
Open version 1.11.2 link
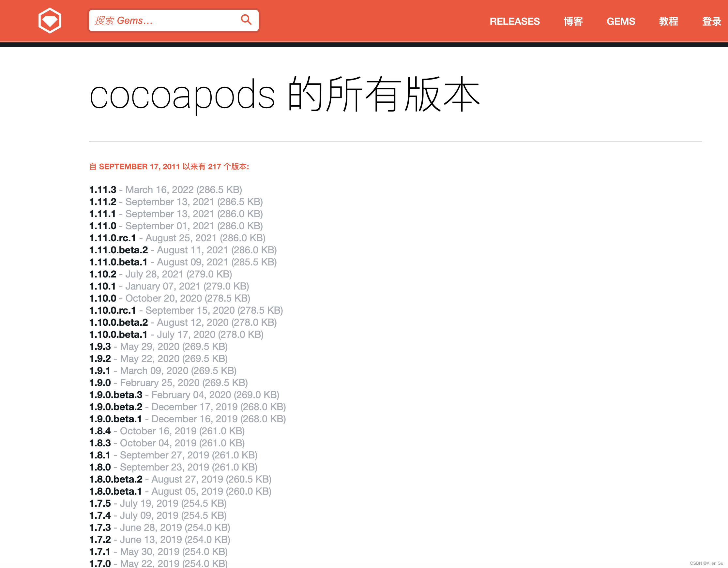point(103,202)
